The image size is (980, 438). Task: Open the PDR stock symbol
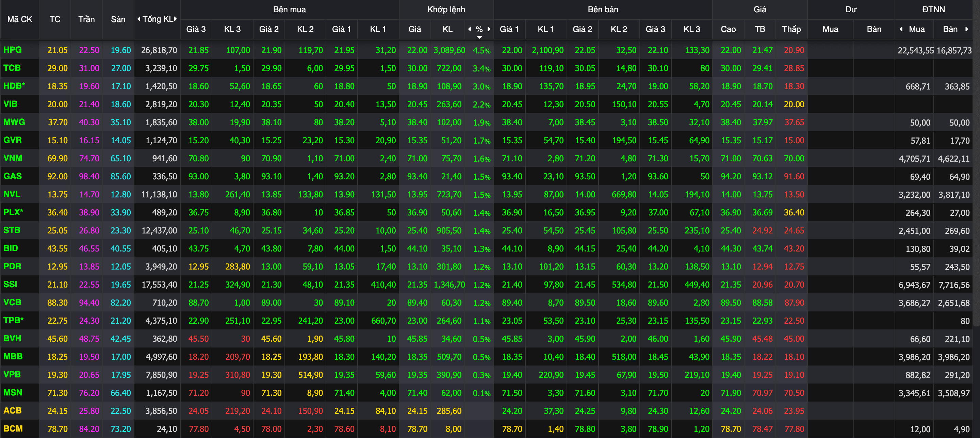click(x=12, y=266)
